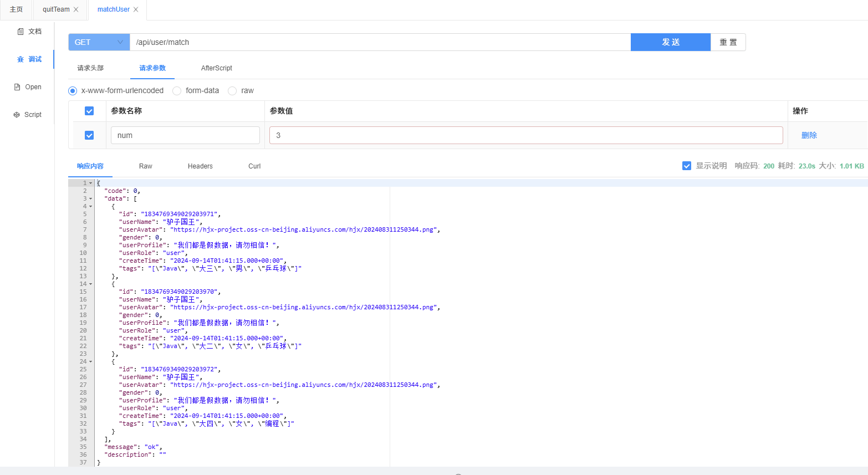Switch to the 请求头部 tab
The image size is (868, 475).
[90, 68]
